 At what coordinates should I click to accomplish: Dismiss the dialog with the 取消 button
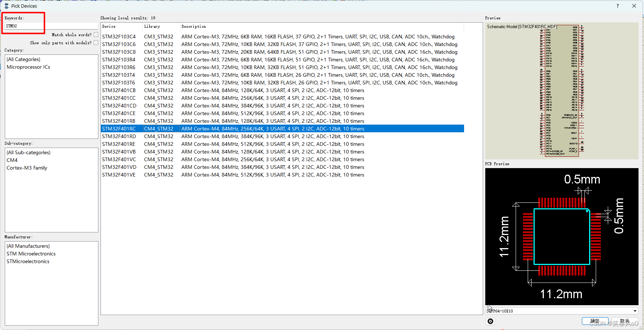[x=624, y=320]
